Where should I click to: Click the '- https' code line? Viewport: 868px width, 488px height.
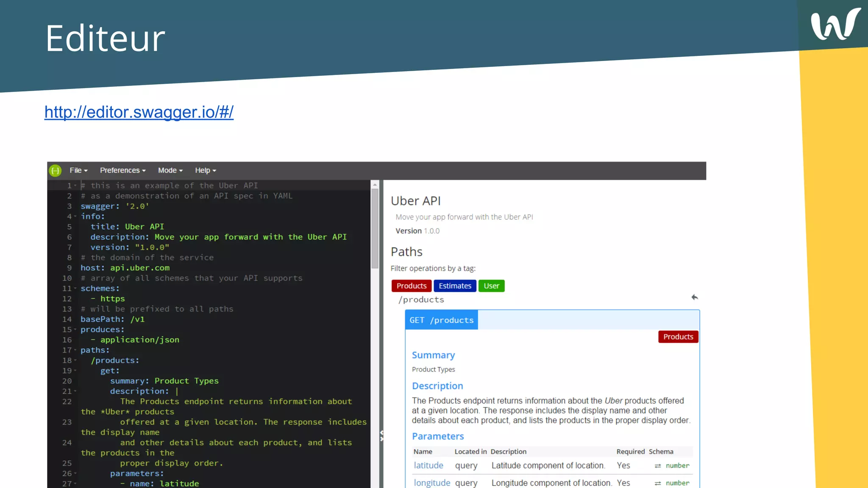108,299
